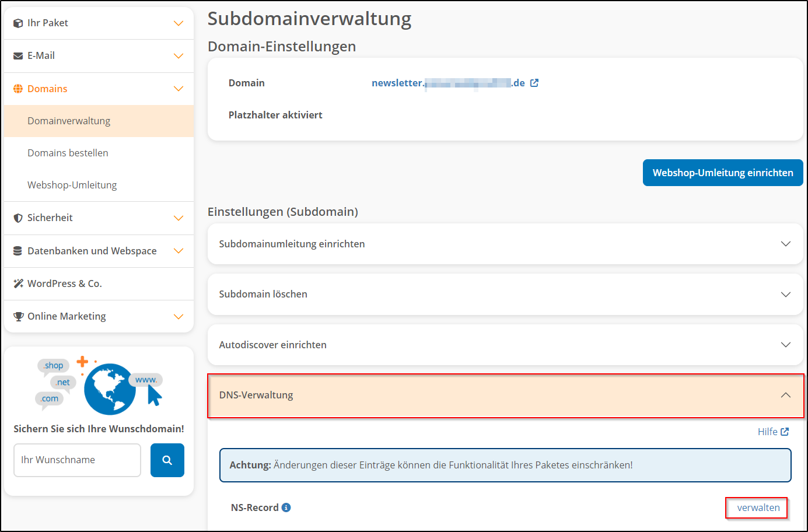Click the globe icon beside Domains

18,88
